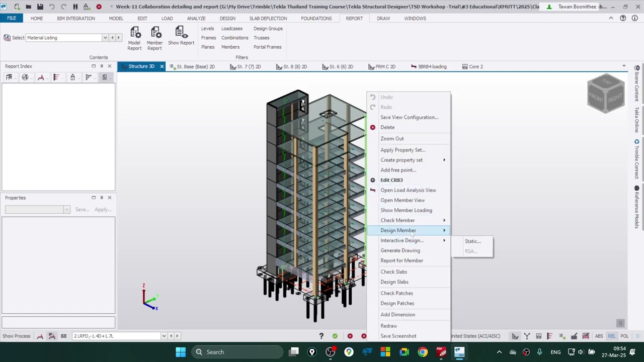Open the ANALYZE ribbon tab

point(196,18)
